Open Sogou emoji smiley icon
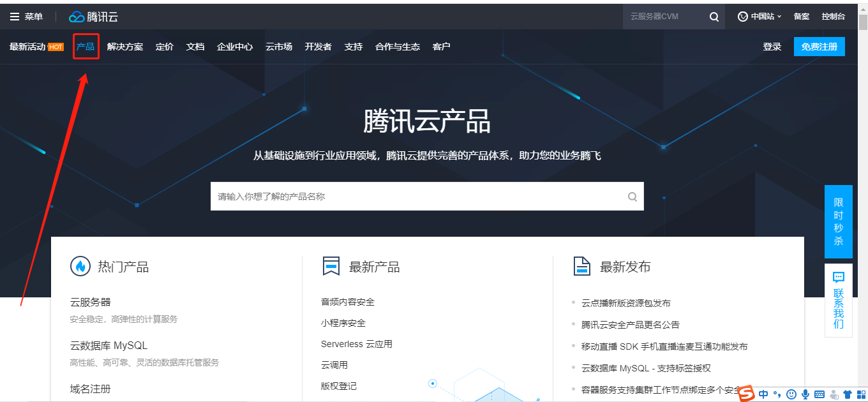868x402 pixels. point(791,394)
